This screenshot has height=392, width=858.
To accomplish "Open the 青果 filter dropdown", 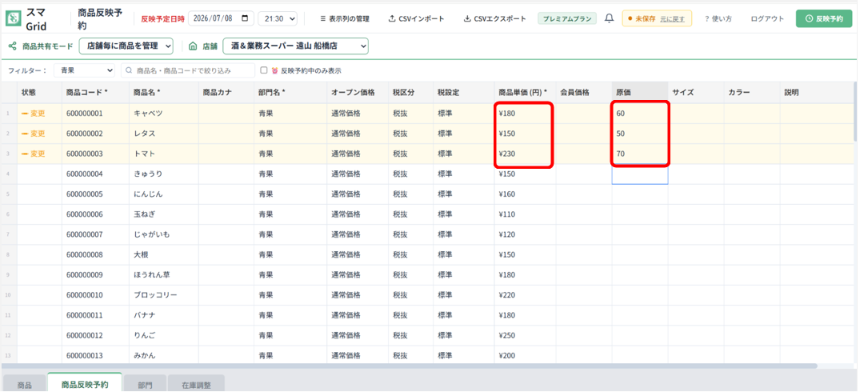I will pyautogui.click(x=84, y=71).
